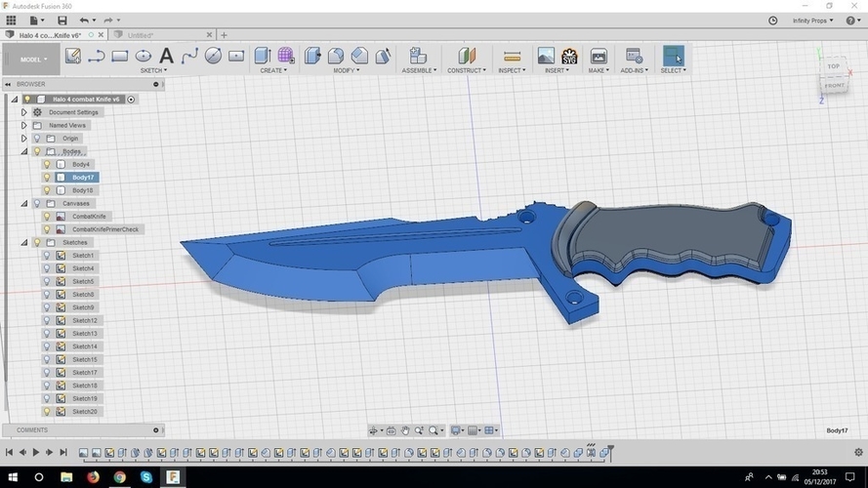The image size is (868, 488).
Task: Switch to Halo 4 combat Knife tab
Action: tap(50, 35)
